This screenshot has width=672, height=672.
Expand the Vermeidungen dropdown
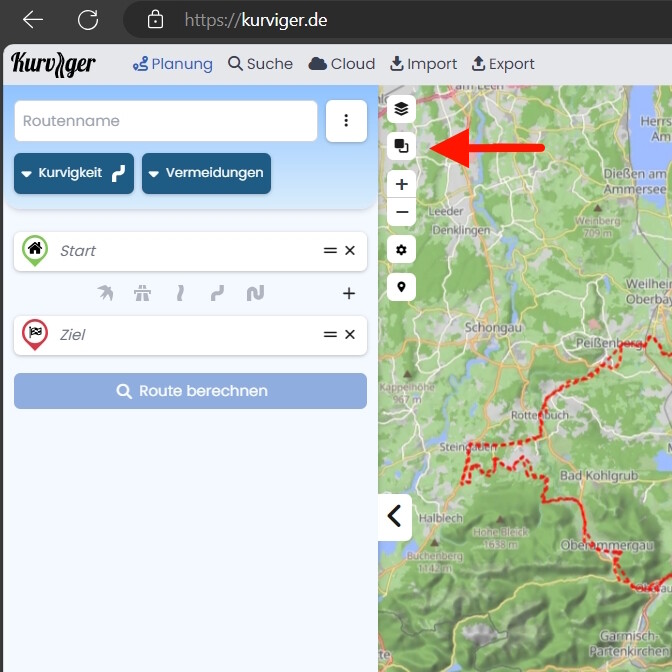[206, 173]
